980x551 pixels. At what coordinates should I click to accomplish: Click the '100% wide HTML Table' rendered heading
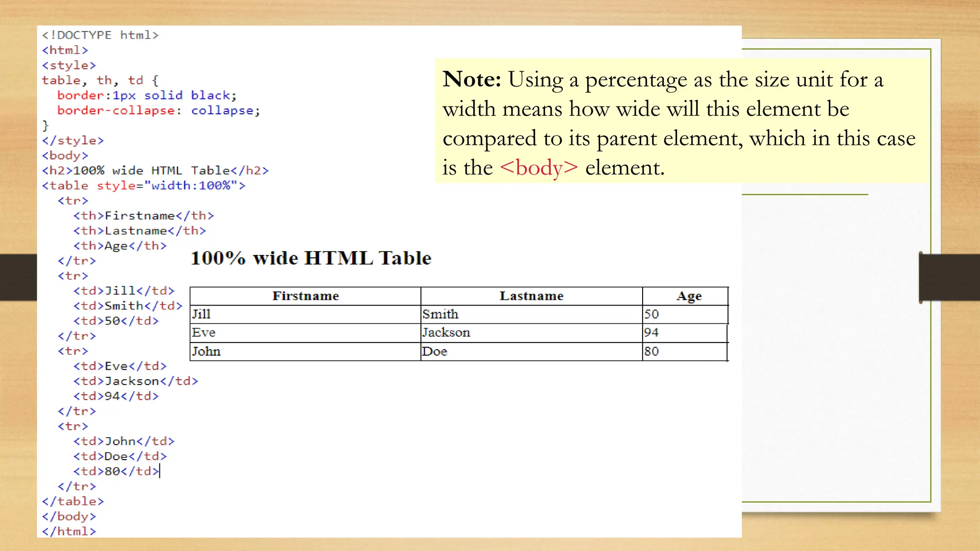[x=311, y=258]
